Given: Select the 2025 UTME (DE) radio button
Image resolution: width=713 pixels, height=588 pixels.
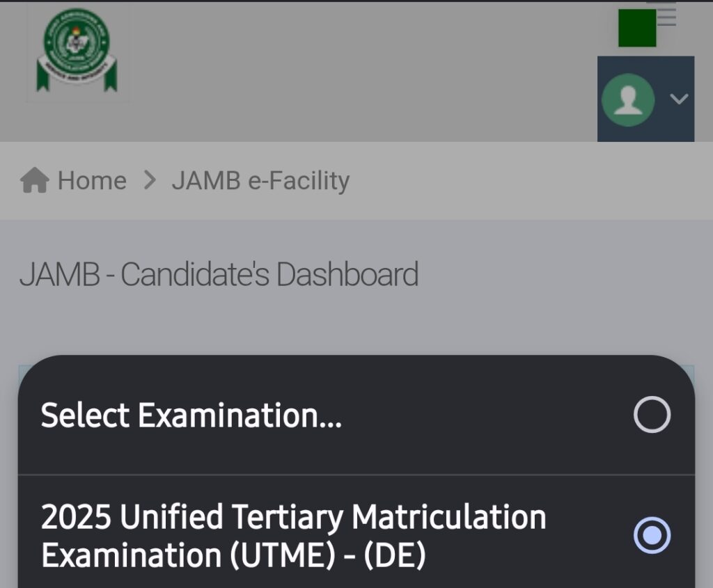Looking at the screenshot, I should click(x=652, y=535).
